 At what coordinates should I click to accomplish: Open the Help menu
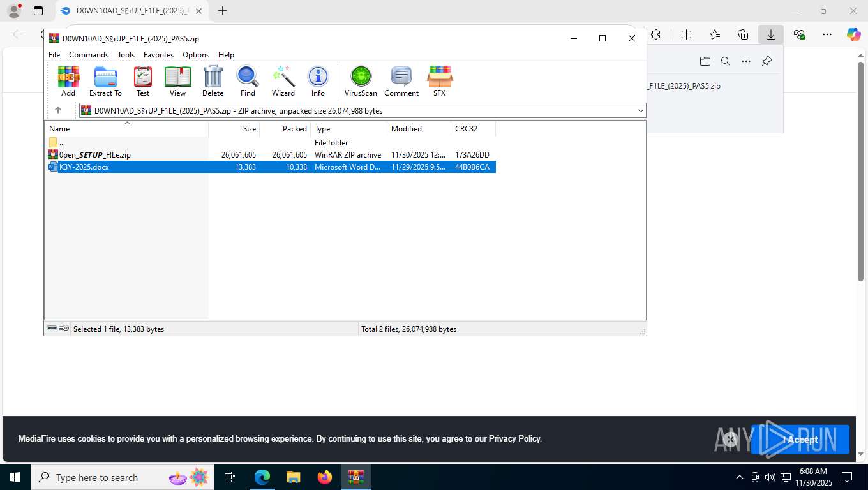tap(226, 54)
